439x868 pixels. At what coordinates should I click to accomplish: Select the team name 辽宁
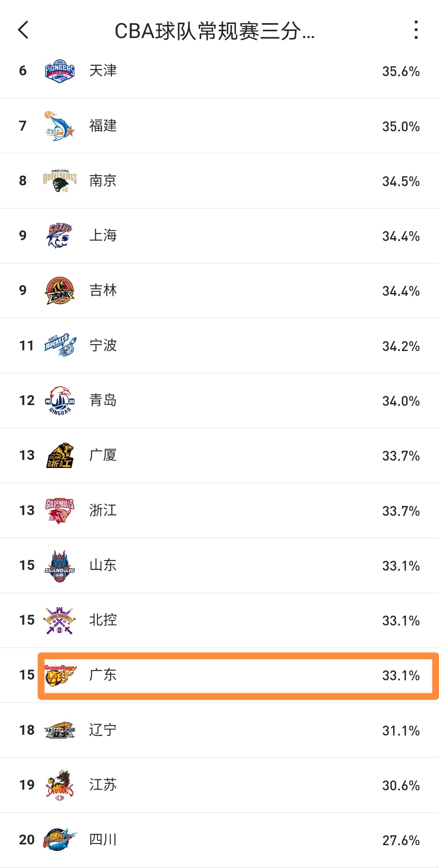coord(103,730)
